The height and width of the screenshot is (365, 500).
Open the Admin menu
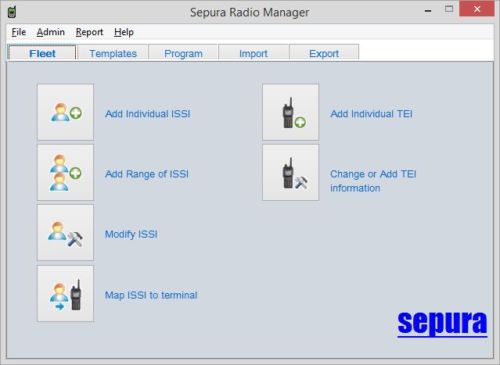click(x=51, y=32)
